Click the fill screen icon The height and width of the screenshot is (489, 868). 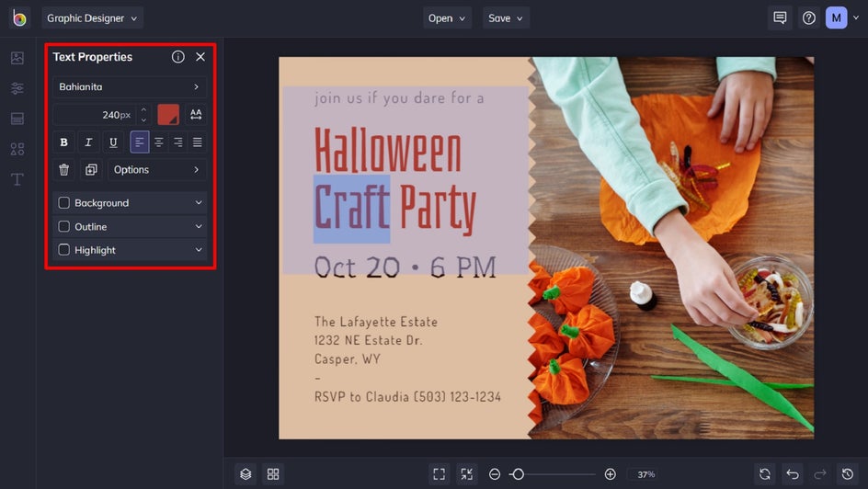click(x=467, y=474)
